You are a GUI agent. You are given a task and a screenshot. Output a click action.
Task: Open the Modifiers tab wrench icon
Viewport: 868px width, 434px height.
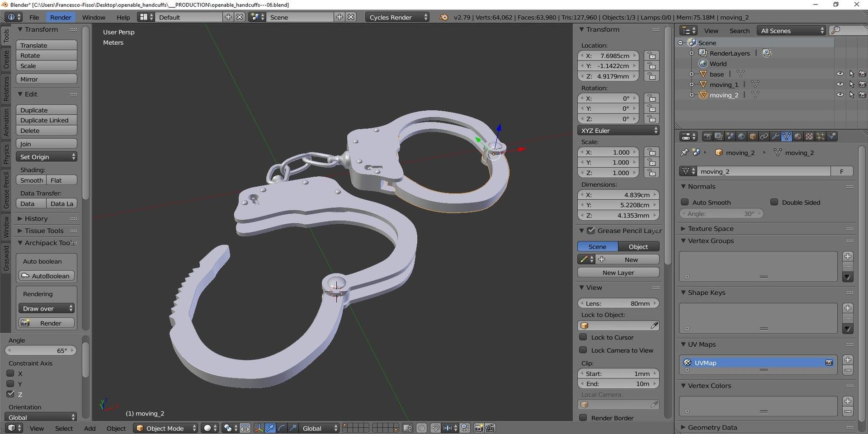tap(775, 136)
